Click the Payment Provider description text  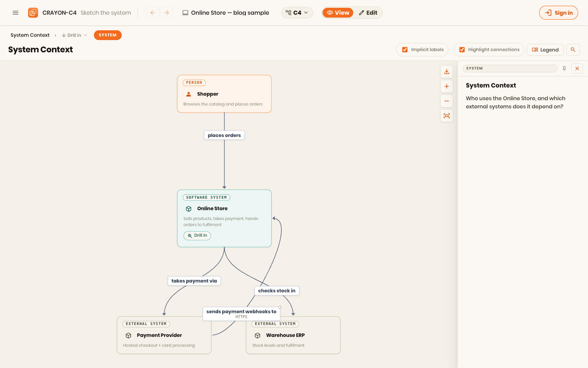click(x=159, y=346)
